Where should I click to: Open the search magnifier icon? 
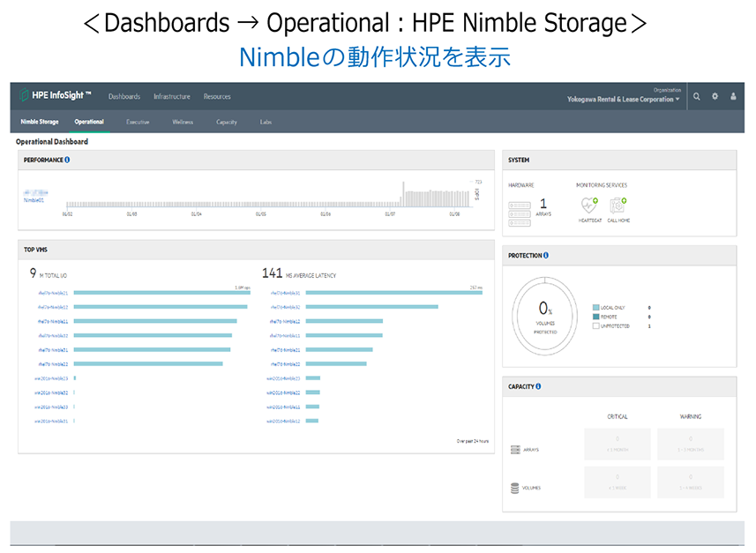pyautogui.click(x=696, y=96)
